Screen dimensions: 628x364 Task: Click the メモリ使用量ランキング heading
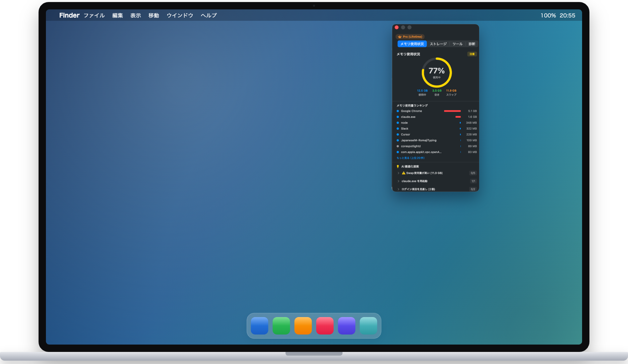[412, 106]
